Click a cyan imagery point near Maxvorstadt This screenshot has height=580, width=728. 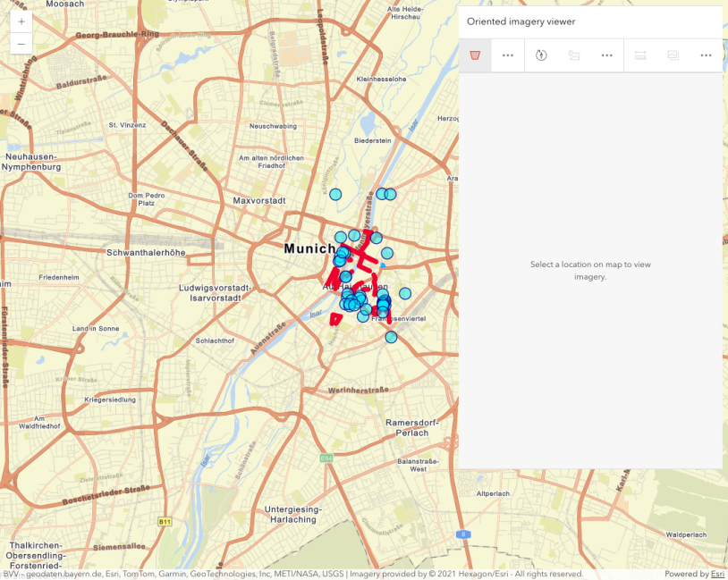click(335, 194)
